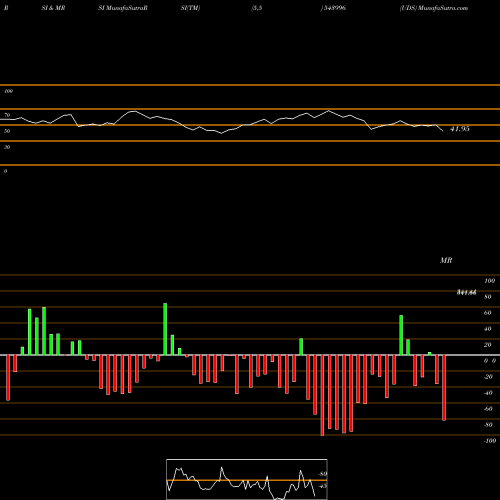This screenshot has width=500, height=500.
Task: Click the first red bar in MR histogram
Action: (x=8, y=378)
